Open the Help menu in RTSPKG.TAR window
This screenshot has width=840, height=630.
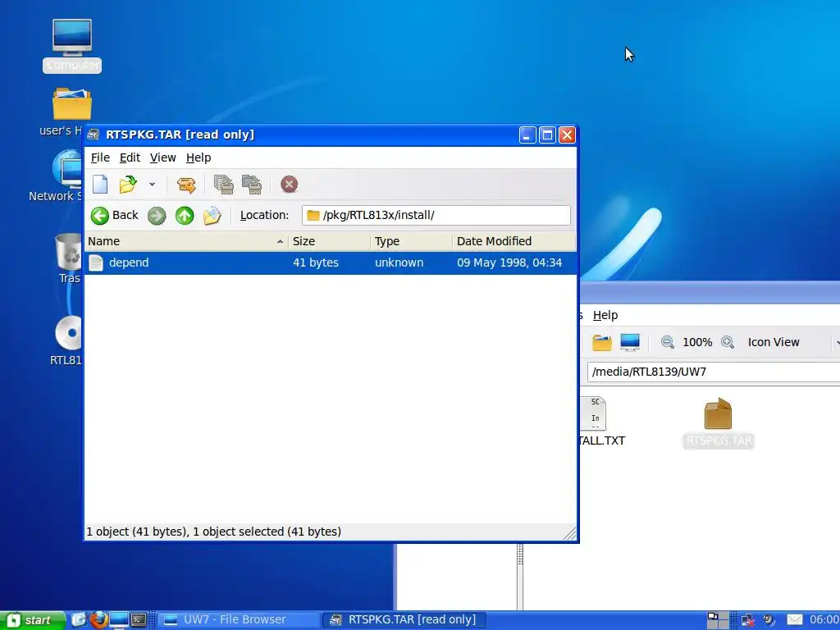[199, 157]
